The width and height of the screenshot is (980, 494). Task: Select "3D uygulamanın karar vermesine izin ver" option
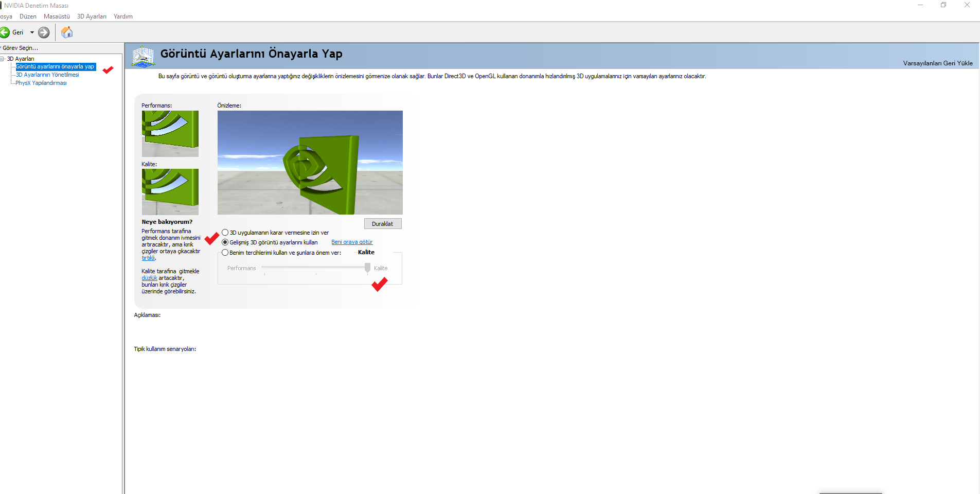point(275,233)
